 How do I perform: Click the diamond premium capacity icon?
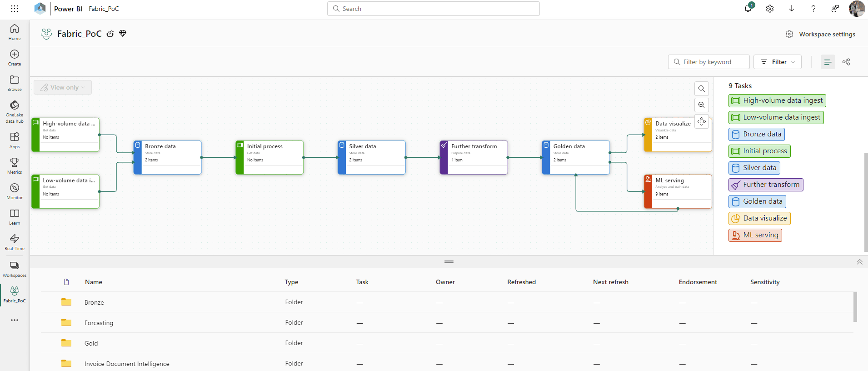[123, 34]
